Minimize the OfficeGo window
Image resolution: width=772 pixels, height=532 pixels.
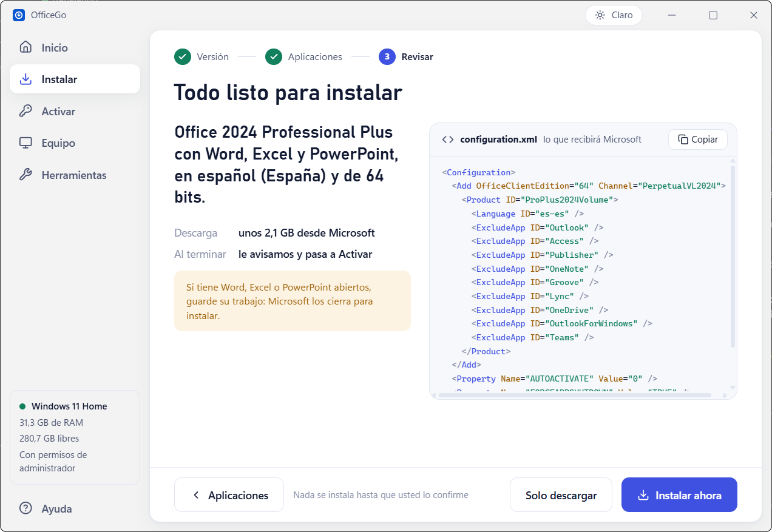672,15
